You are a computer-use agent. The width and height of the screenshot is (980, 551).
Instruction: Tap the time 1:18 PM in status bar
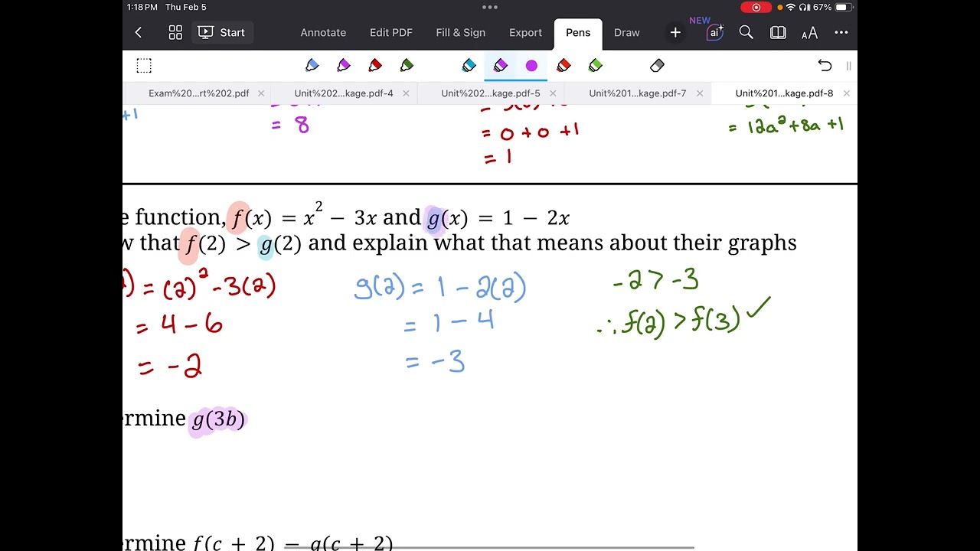[143, 7]
